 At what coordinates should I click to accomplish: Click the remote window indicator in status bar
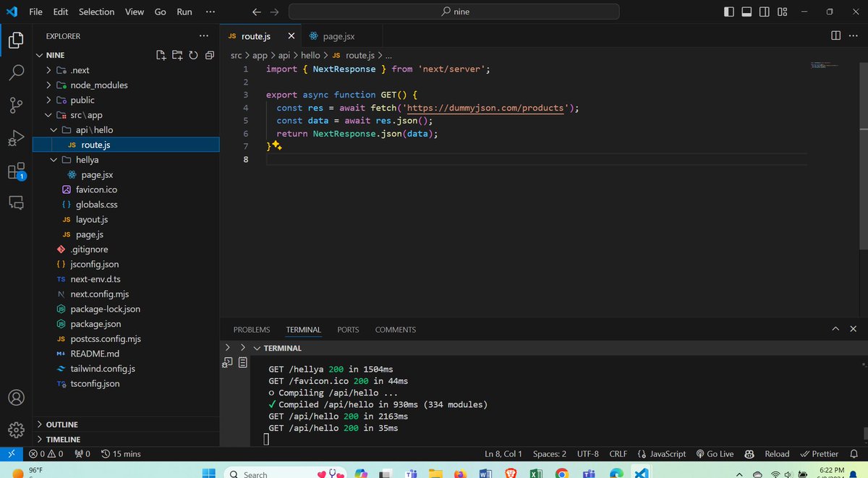[10, 453]
